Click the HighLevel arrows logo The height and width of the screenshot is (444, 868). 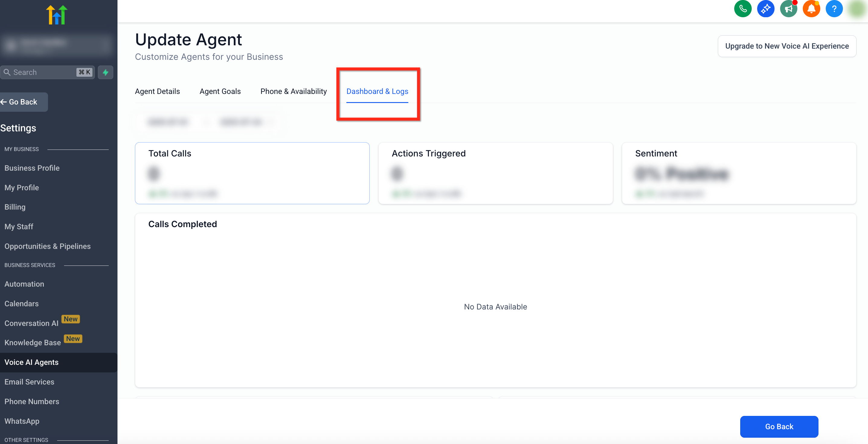56,15
